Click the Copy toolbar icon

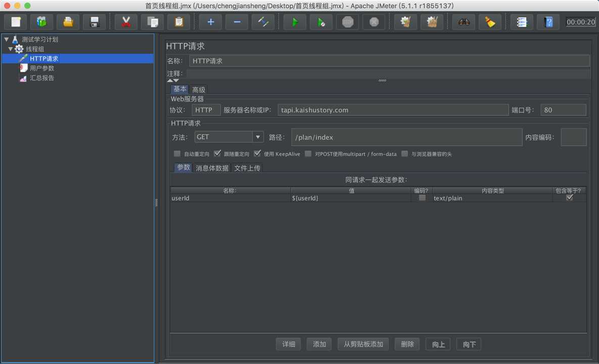(x=153, y=22)
